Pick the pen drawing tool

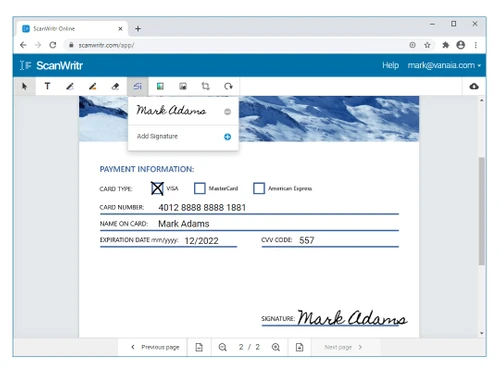70,87
